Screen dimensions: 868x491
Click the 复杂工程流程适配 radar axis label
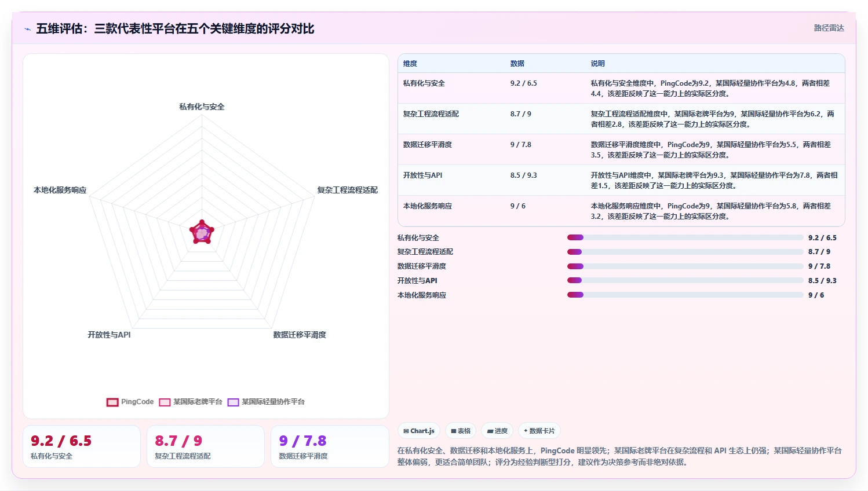(348, 190)
